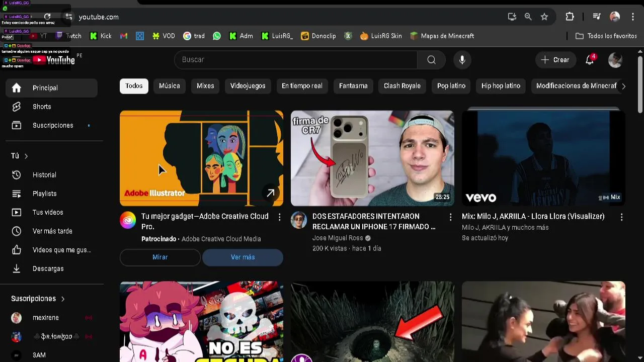Image resolution: width=644 pixels, height=362 pixels.
Task: Select the Fantasma filter chip
Action: (353, 86)
